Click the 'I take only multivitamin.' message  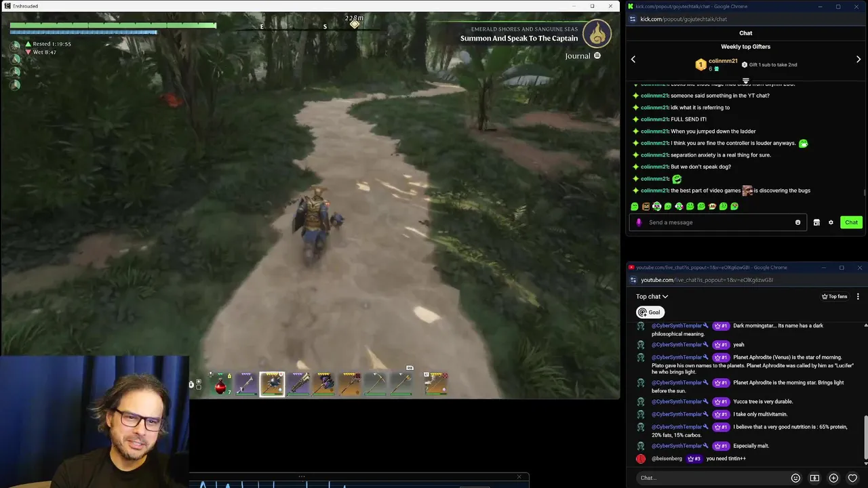point(762,414)
